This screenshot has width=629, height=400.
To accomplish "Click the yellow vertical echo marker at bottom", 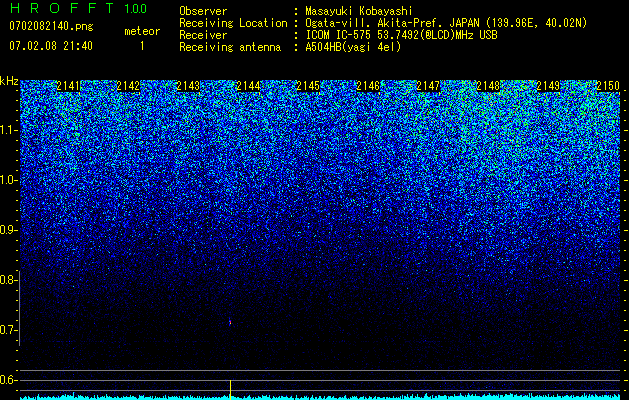I will (x=230, y=389).
